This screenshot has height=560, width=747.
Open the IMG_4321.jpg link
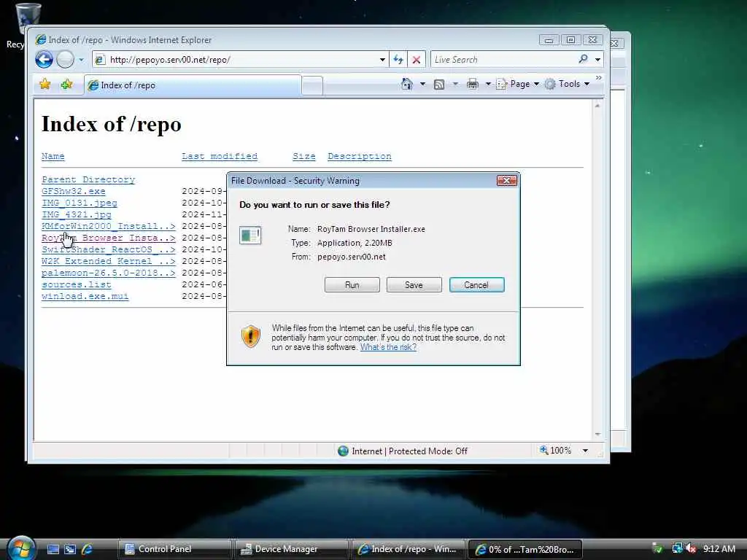(x=76, y=214)
